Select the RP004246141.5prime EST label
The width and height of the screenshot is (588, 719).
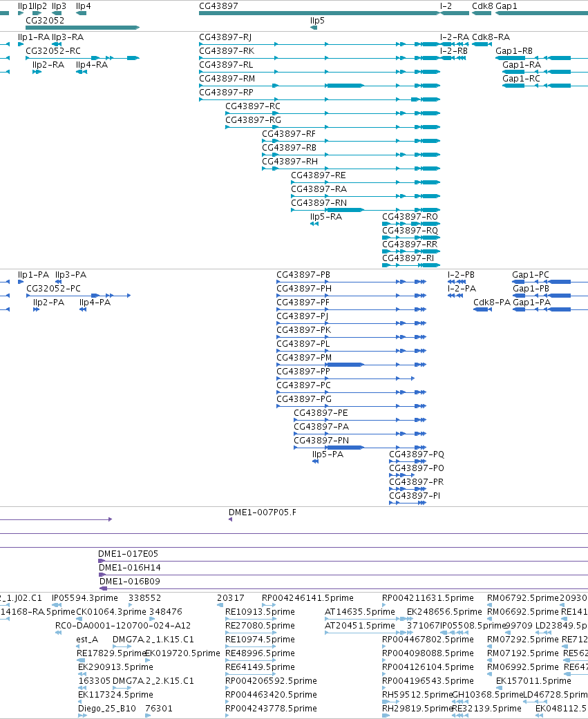pyautogui.click(x=307, y=598)
